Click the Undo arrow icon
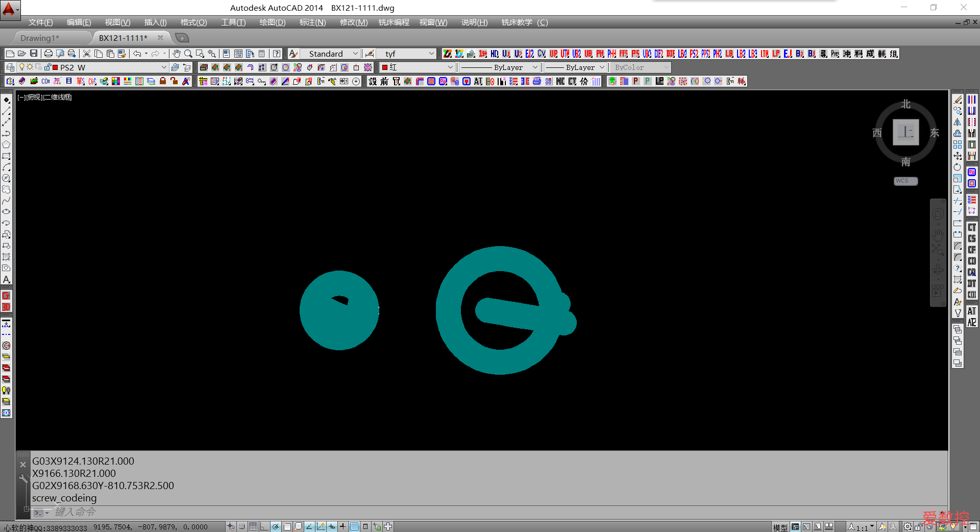Image resolution: width=980 pixels, height=532 pixels. pos(137,54)
